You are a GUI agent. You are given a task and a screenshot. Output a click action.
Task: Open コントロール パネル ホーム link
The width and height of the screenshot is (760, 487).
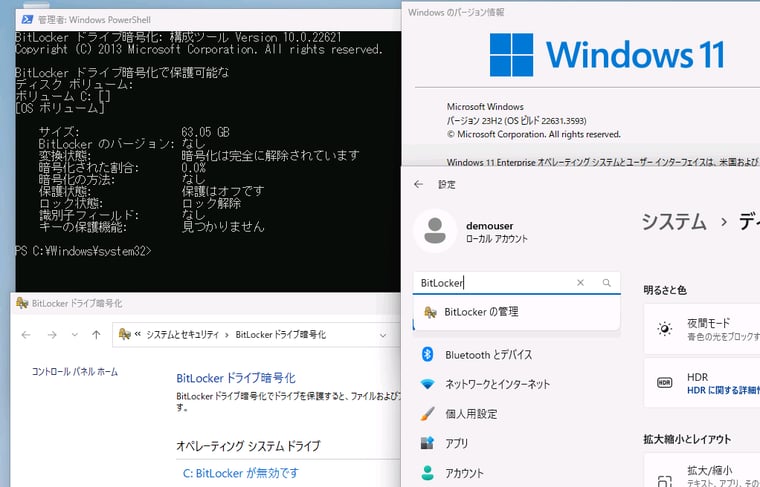coord(75,372)
